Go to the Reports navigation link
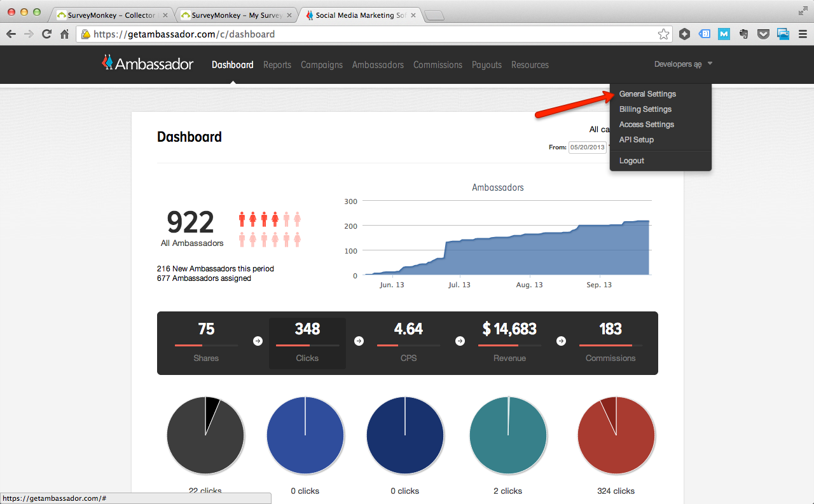Screen dimensions: 814x504 tap(277, 65)
